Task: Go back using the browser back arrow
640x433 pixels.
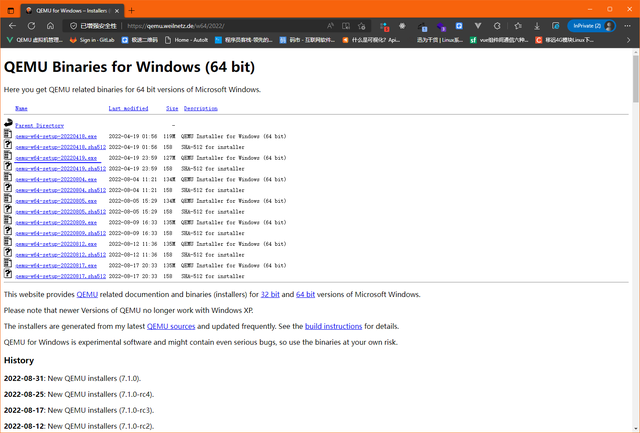Action: (x=12, y=26)
